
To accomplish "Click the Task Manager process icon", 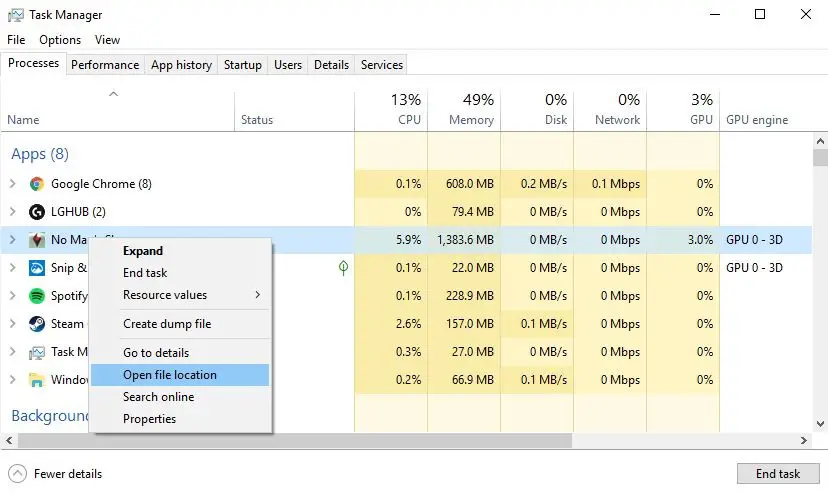I will [x=37, y=352].
